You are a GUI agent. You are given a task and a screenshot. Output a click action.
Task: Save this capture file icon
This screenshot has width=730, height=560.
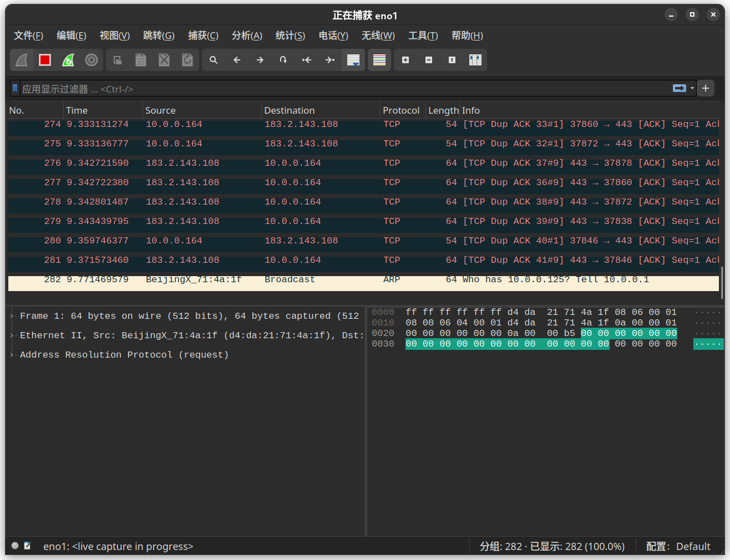[141, 60]
